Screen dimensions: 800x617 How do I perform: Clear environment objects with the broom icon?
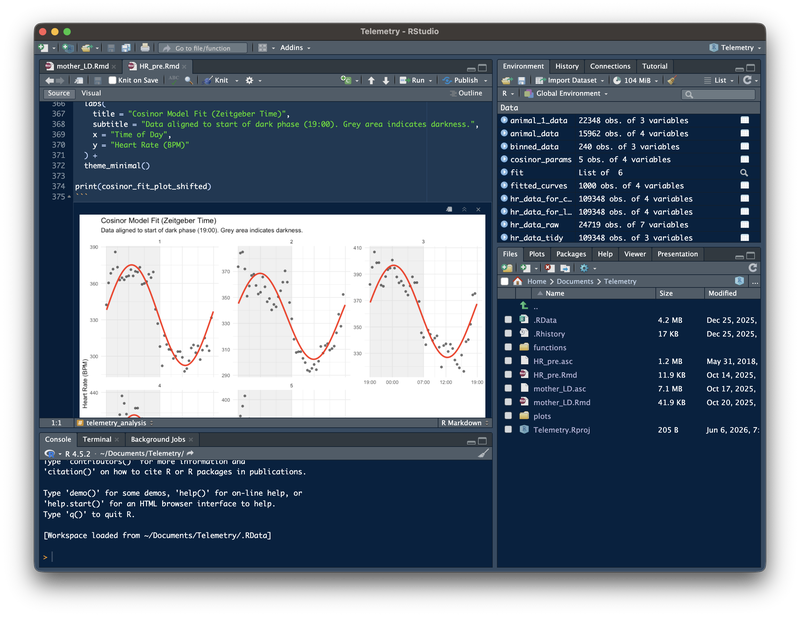coord(672,80)
